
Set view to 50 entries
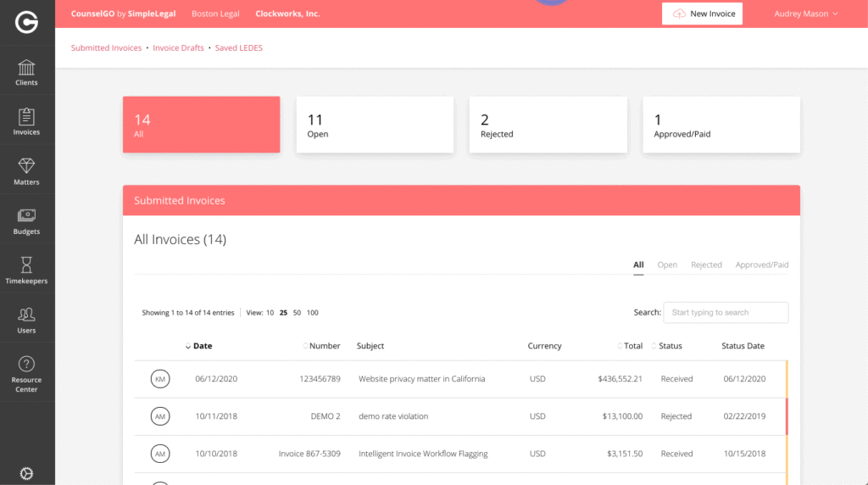tap(297, 313)
